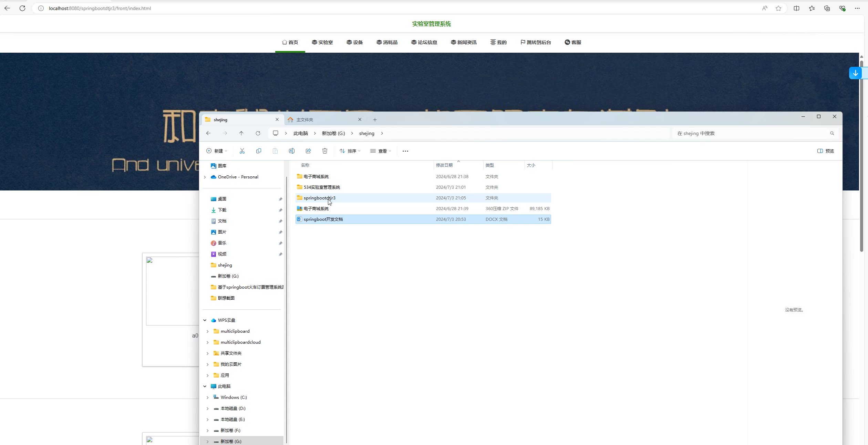Image resolution: width=868 pixels, height=445 pixels.
Task: Toggle the 预览 preview pane button
Action: 826,151
